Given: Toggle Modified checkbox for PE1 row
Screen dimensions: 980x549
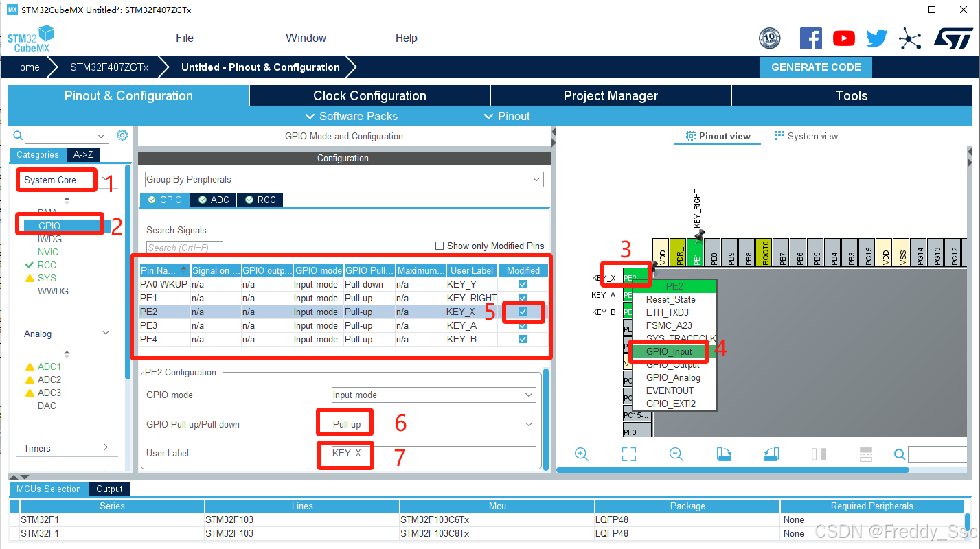Looking at the screenshot, I should point(523,298).
